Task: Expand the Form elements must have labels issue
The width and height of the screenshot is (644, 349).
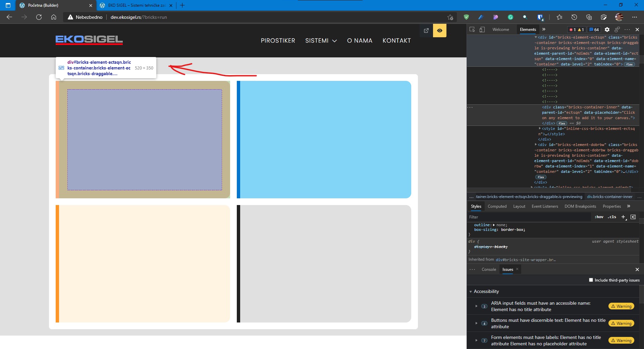Action: coord(476,340)
